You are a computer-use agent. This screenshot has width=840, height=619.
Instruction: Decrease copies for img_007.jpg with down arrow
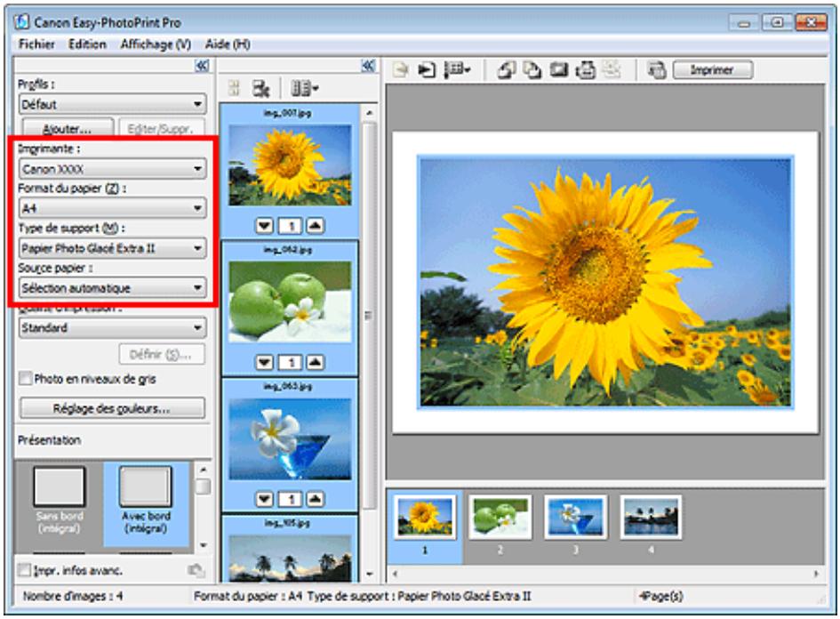(265, 226)
